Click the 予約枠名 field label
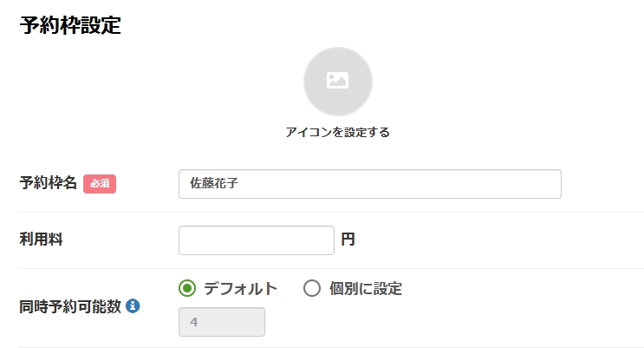The image size is (644, 348). click(x=49, y=183)
